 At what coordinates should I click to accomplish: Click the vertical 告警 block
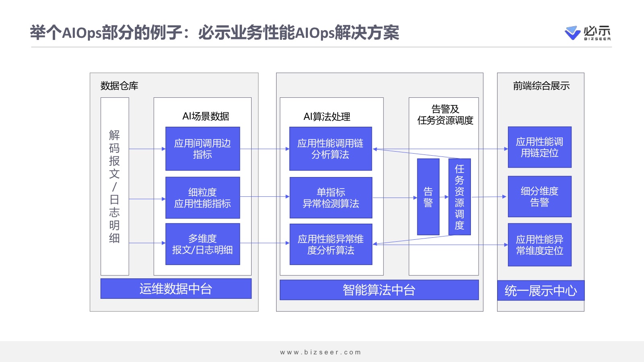(428, 197)
